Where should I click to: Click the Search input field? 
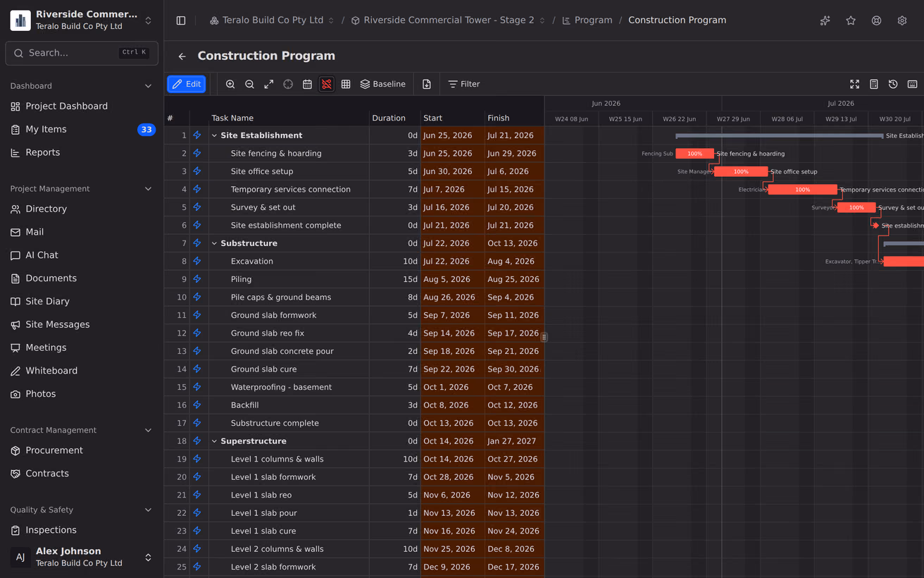[82, 53]
